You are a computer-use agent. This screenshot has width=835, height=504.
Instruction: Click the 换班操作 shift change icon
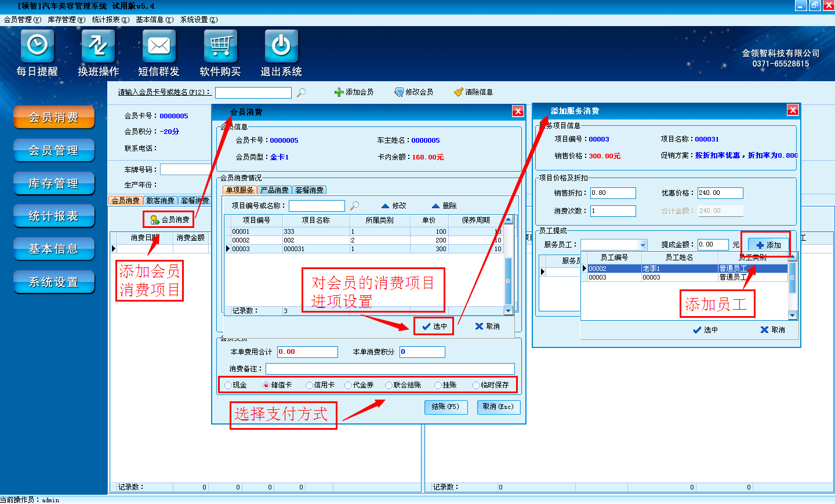tap(98, 46)
